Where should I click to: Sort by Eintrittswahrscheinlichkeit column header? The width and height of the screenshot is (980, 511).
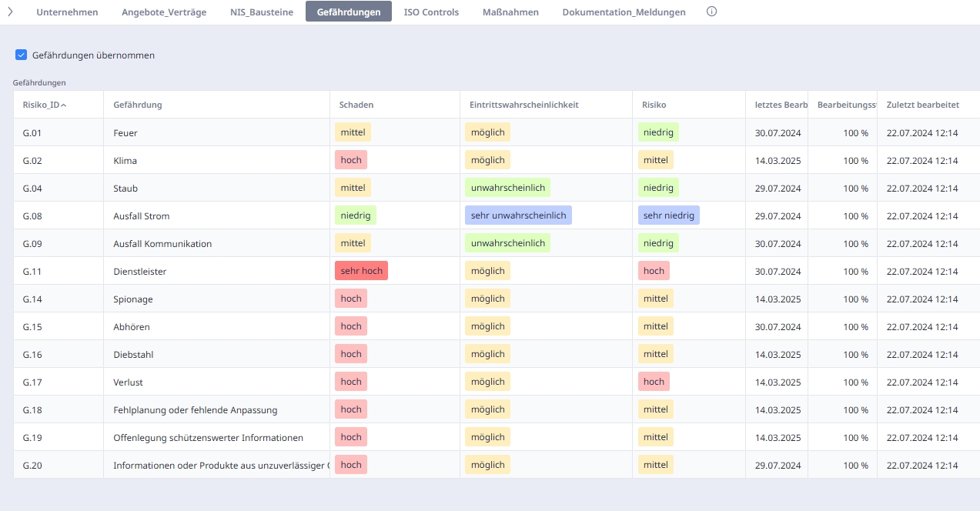pos(523,105)
